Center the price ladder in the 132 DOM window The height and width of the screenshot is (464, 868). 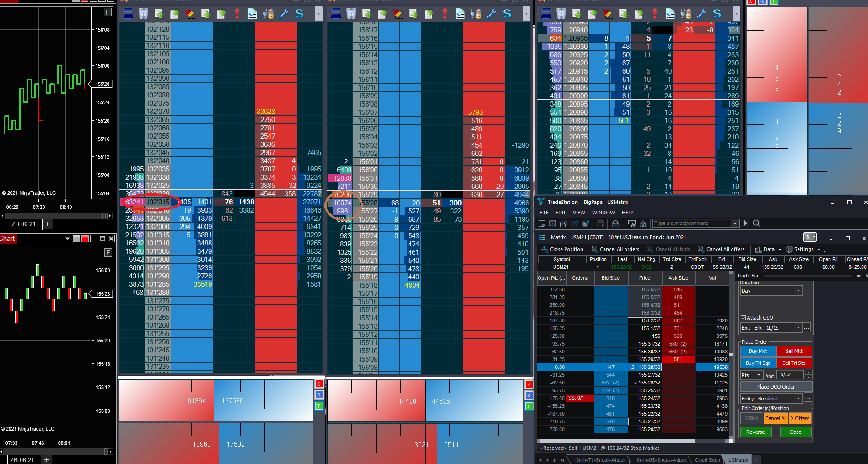(x=128, y=14)
